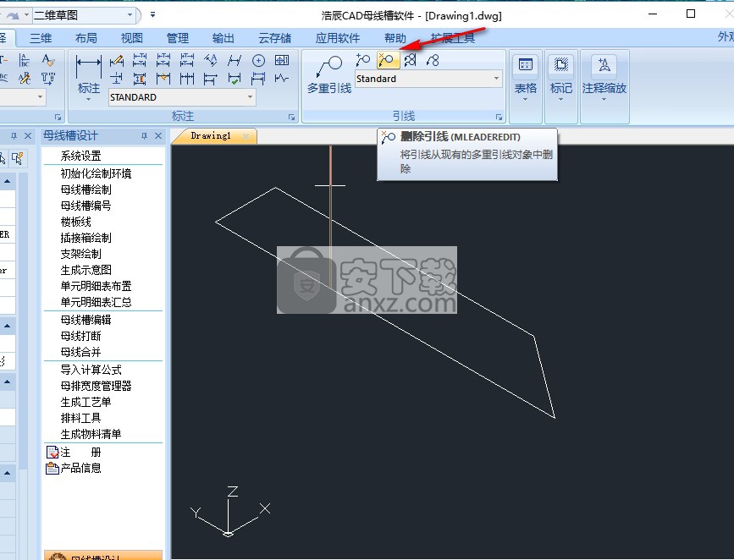Click 排料工具 entry
Image resolution: width=734 pixels, height=560 pixels.
[80, 418]
